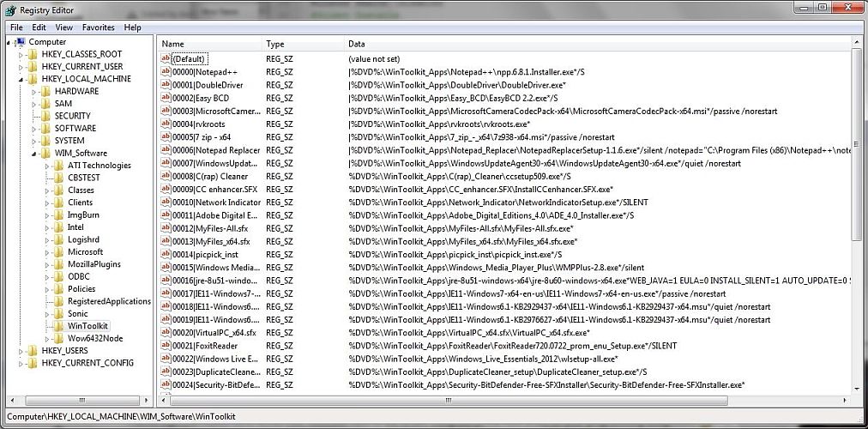Click string icon for 00000|Notepad++
Screen dimensions: 868x429
(x=166, y=71)
